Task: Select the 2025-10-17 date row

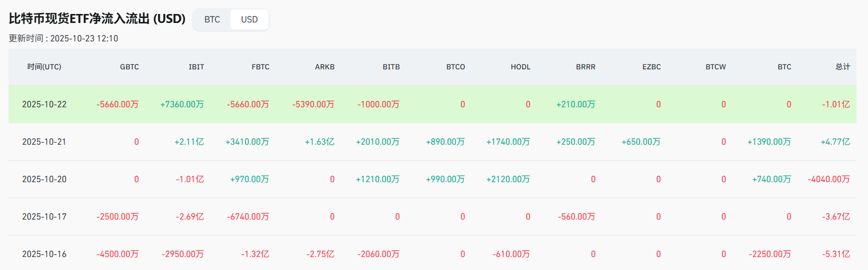Action: click(44, 217)
